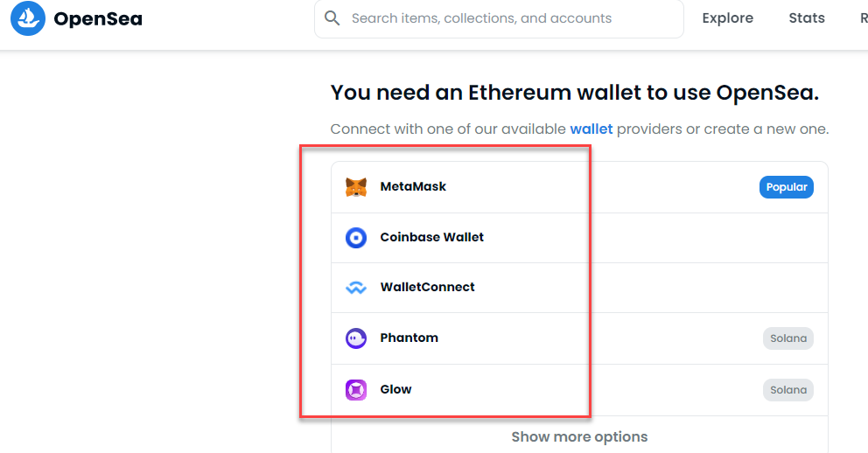This screenshot has width=868, height=453.
Task: Click the Glow purple square icon
Action: [356, 389]
